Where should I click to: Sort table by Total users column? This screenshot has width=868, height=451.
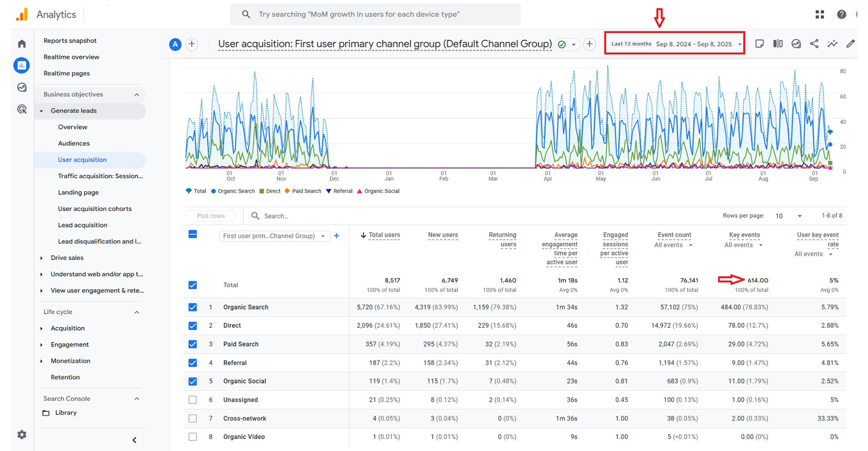point(384,235)
